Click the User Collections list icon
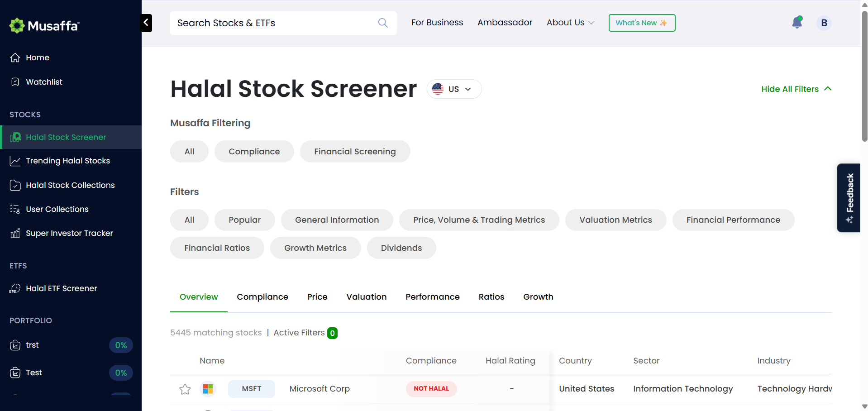Screen dimensions: 868x411 point(15,209)
